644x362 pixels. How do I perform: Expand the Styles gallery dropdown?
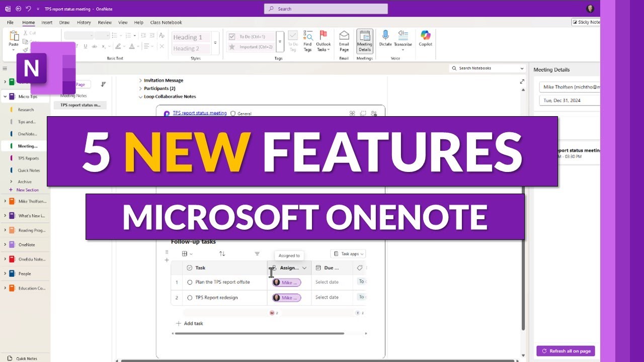[x=215, y=42]
